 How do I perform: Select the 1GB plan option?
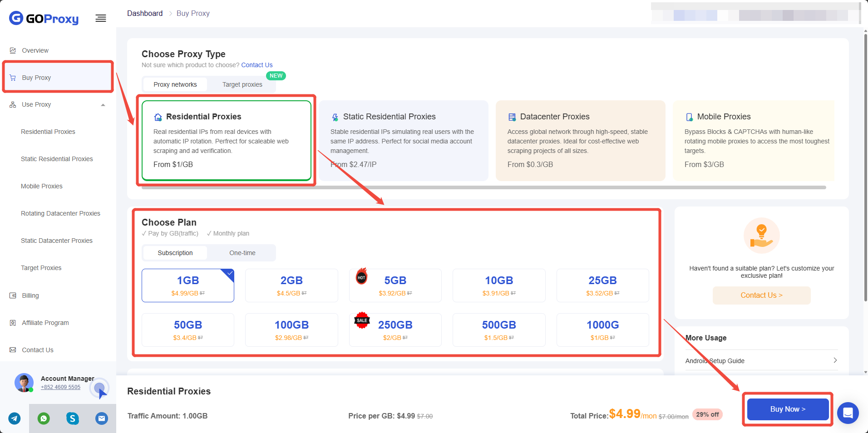click(x=188, y=285)
